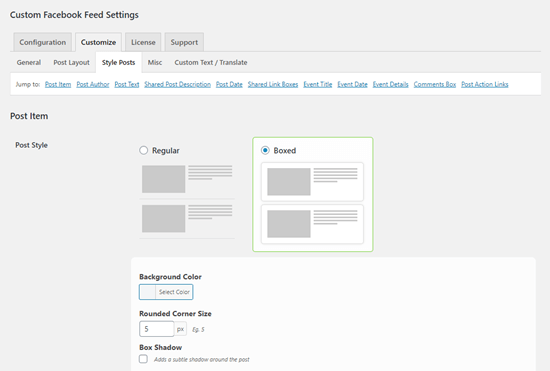Jump to Post Date section
This screenshot has height=371, width=550.
tap(229, 84)
